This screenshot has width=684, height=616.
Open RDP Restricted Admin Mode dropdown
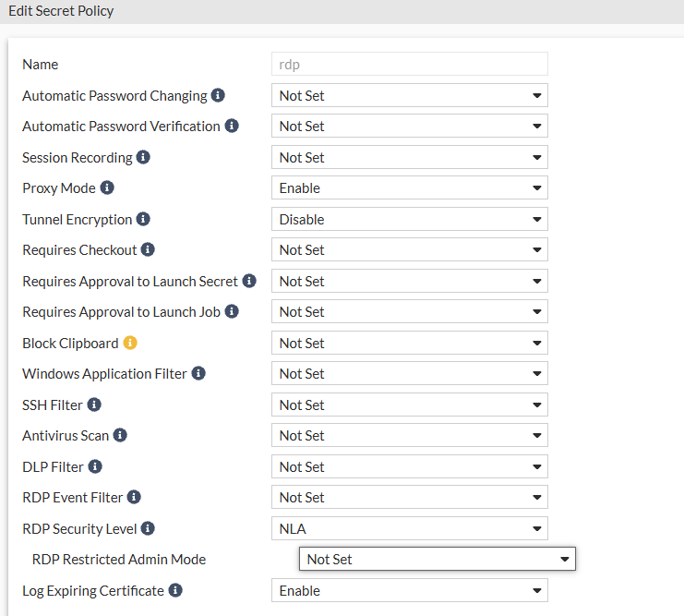[x=437, y=559]
